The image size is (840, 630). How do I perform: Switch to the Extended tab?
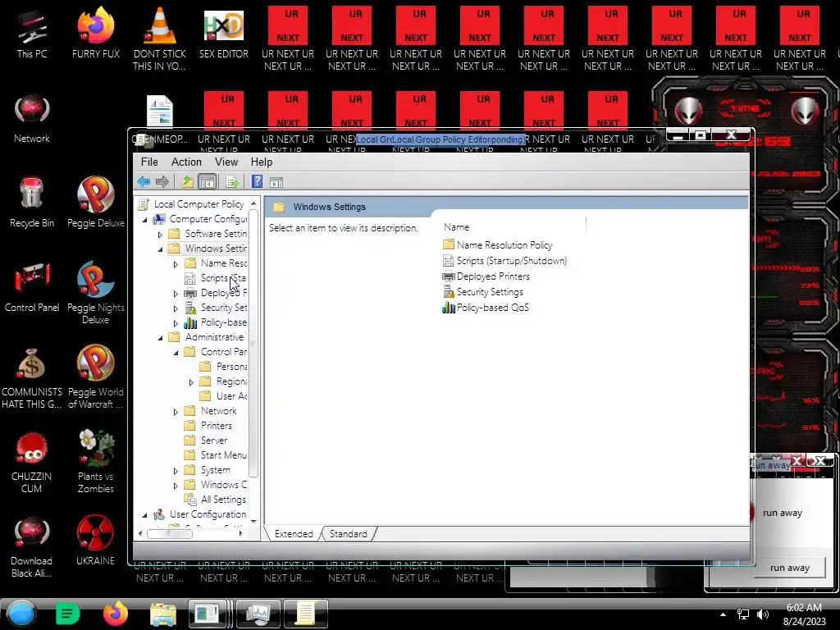[x=294, y=534]
